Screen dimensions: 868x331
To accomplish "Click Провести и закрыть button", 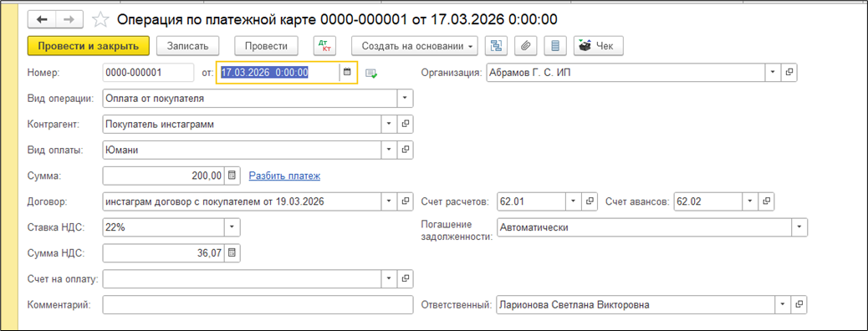I will click(89, 46).
